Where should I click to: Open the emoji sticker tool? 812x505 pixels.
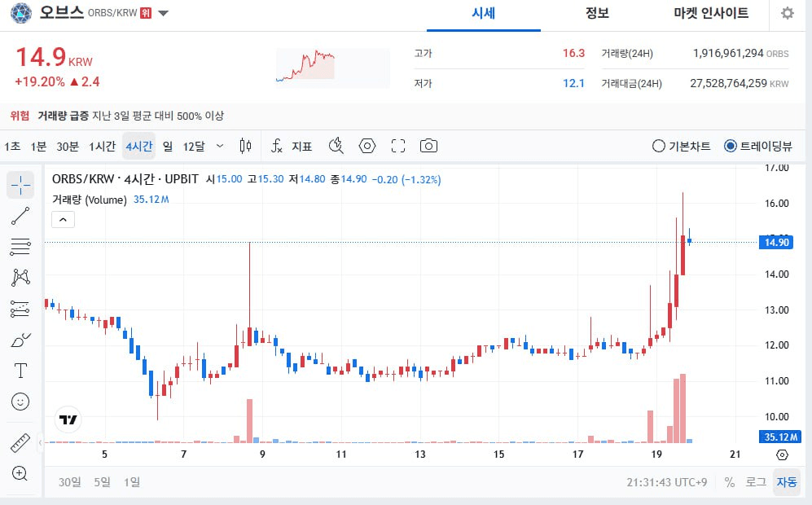tap(20, 402)
